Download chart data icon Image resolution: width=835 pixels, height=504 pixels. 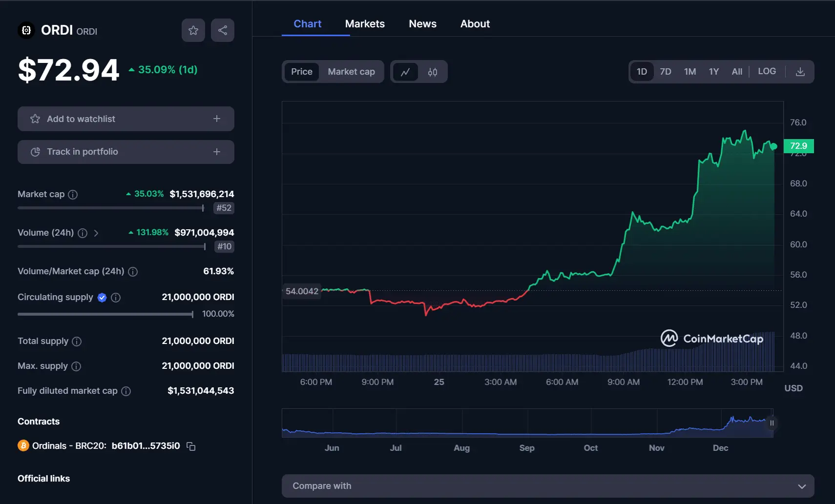coord(800,72)
